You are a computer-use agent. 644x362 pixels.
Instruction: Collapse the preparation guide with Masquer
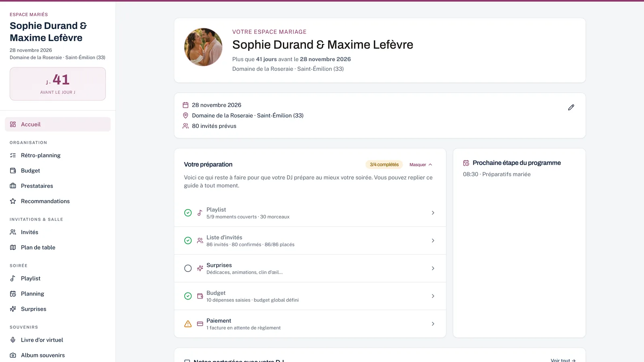[x=421, y=165]
